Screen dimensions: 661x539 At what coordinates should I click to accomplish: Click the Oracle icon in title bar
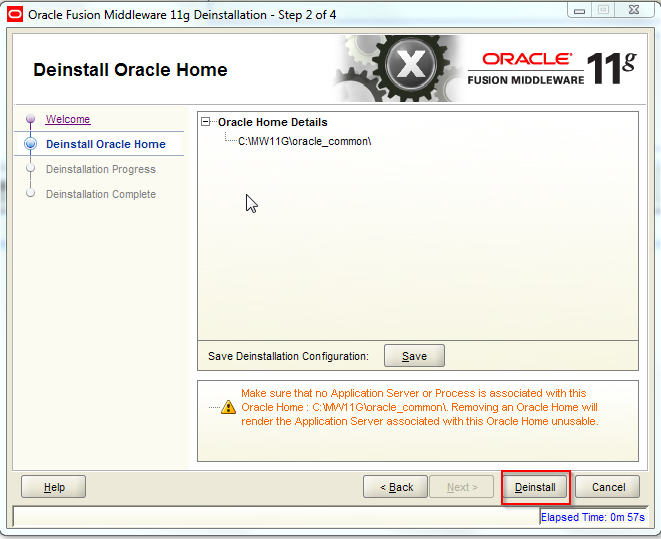click(15, 15)
